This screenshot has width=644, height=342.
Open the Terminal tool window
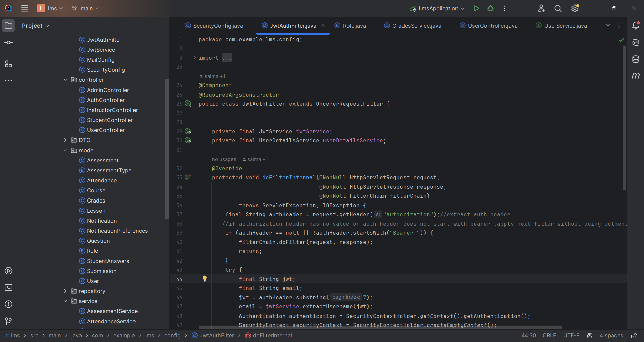(x=9, y=288)
